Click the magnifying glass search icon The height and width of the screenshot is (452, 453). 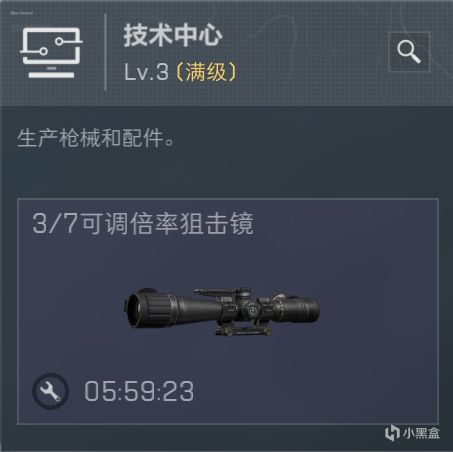pos(409,52)
